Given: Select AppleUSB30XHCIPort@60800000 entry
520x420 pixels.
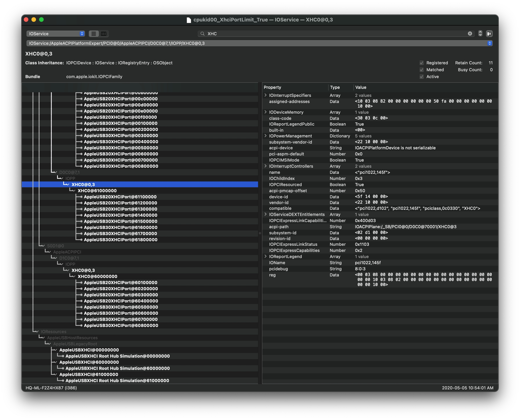Looking at the screenshot, I should pyautogui.click(x=121, y=325).
